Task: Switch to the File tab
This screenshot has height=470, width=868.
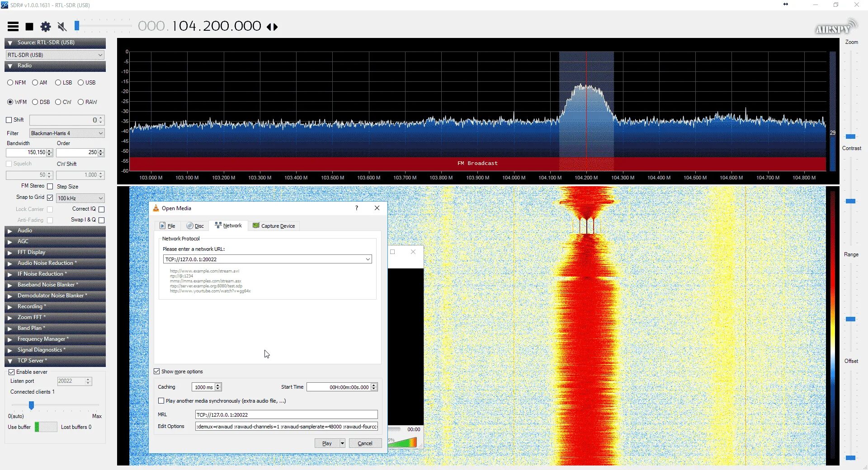Action: pos(168,226)
